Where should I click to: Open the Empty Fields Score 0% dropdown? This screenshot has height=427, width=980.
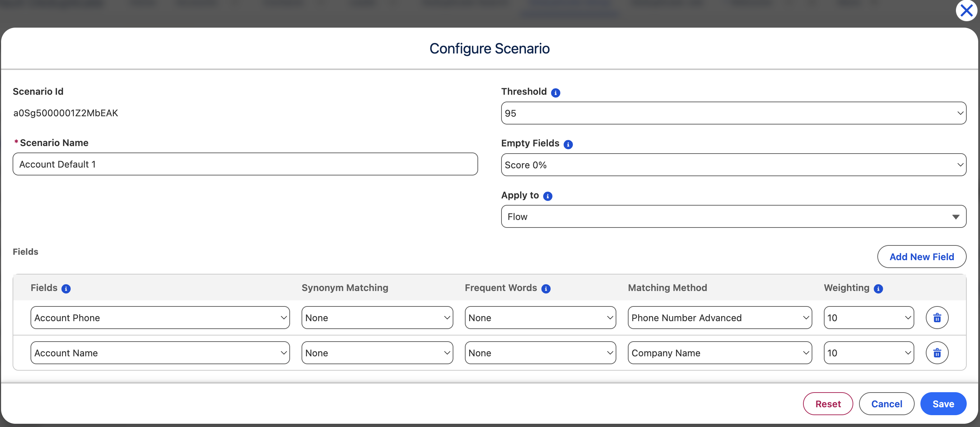point(733,165)
